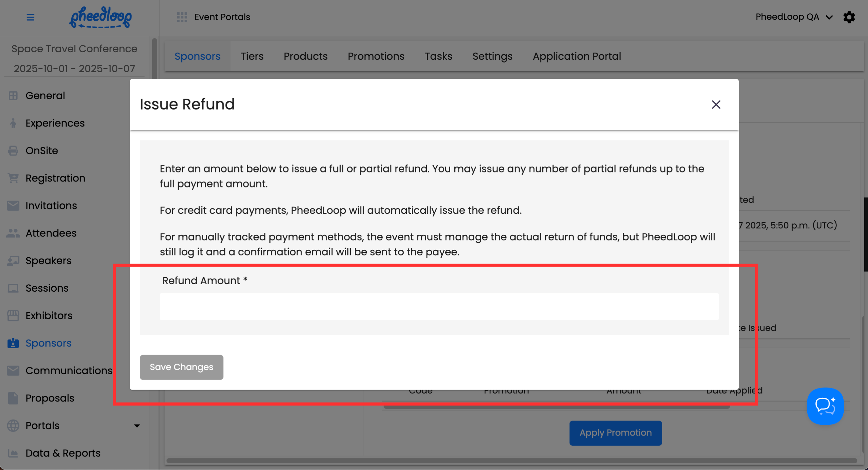This screenshot has height=470, width=868.
Task: Click the Save Changes button
Action: (x=181, y=367)
